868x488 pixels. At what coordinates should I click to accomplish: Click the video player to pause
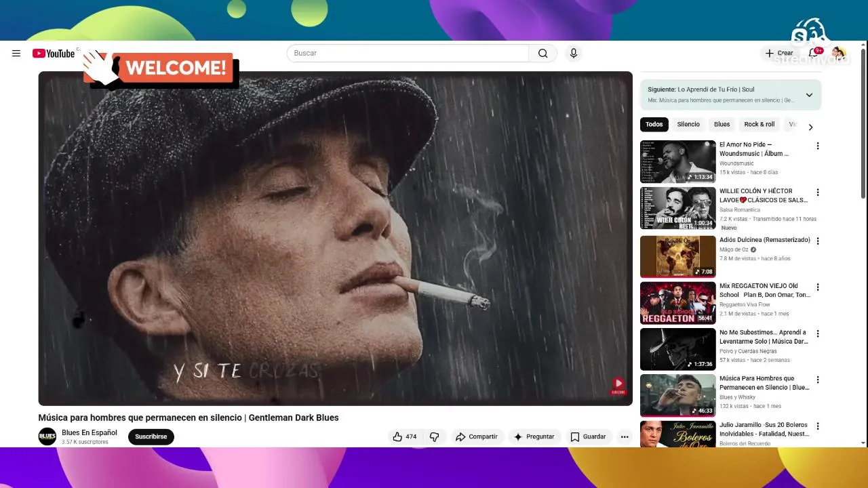click(335, 239)
